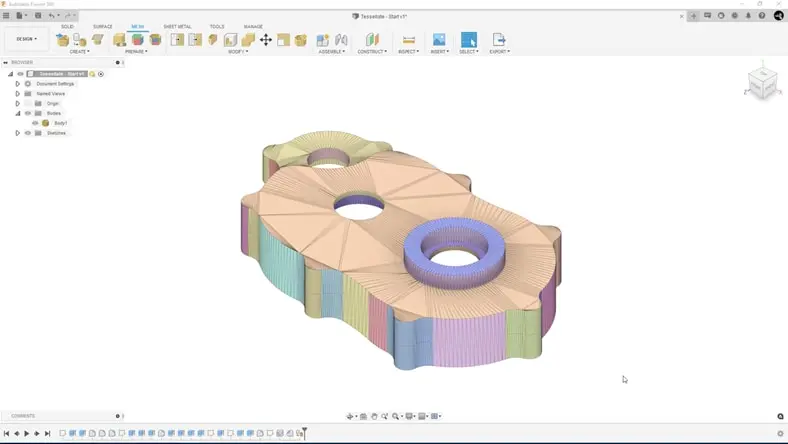Switch to the Mesh tab
Screen dimensions: 788x444
click(137, 27)
